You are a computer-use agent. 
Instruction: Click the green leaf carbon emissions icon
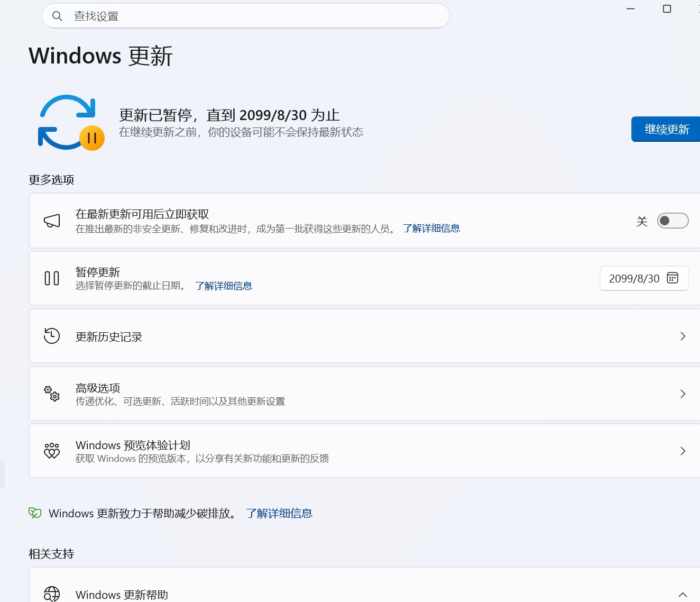(35, 513)
